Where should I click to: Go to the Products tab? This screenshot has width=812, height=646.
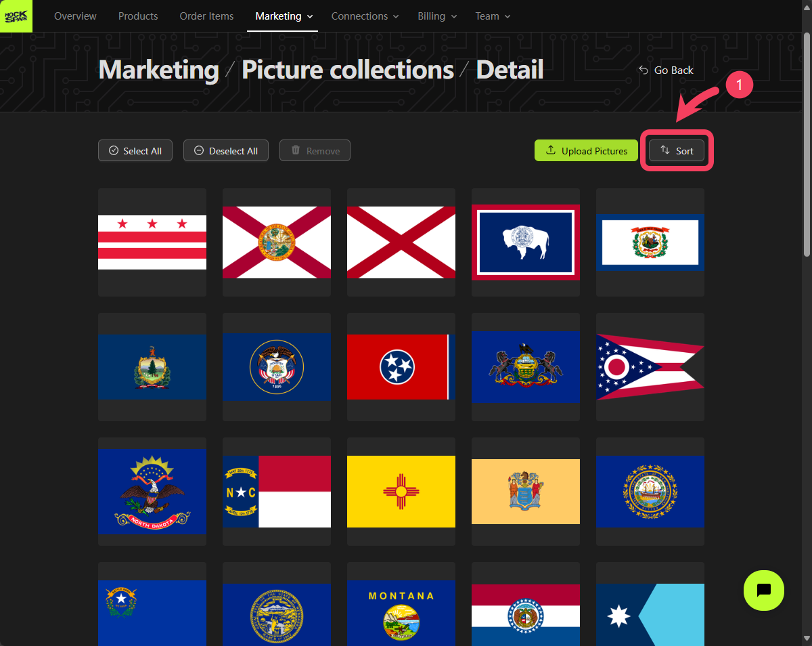(x=138, y=16)
